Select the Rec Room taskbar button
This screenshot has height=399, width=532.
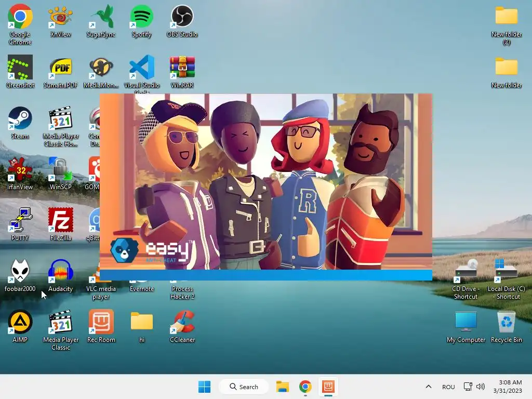(x=328, y=387)
